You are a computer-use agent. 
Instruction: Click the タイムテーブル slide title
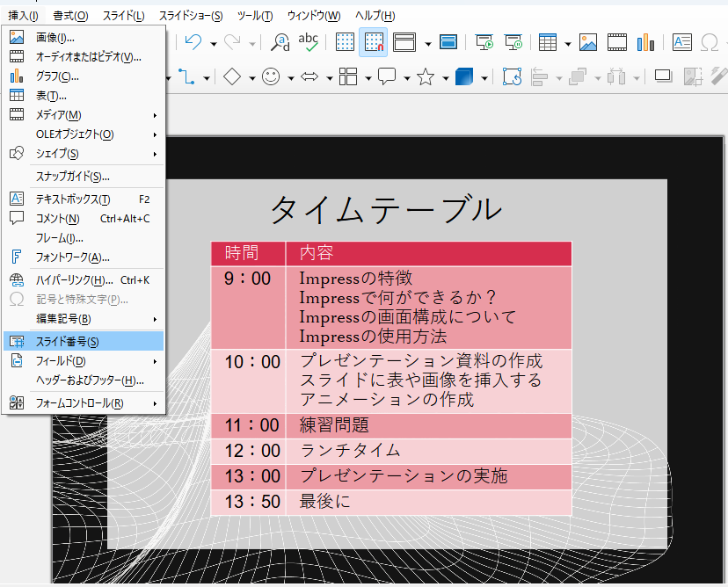[x=386, y=209]
